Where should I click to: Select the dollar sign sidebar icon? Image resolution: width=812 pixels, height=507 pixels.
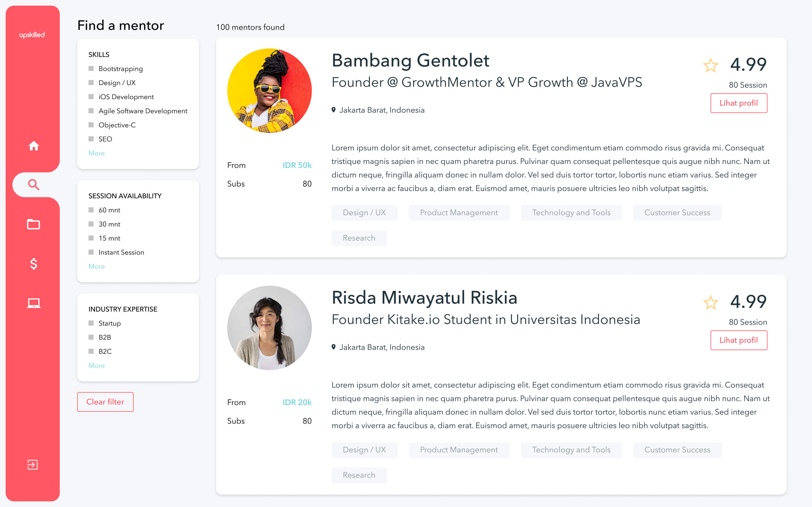(x=34, y=264)
